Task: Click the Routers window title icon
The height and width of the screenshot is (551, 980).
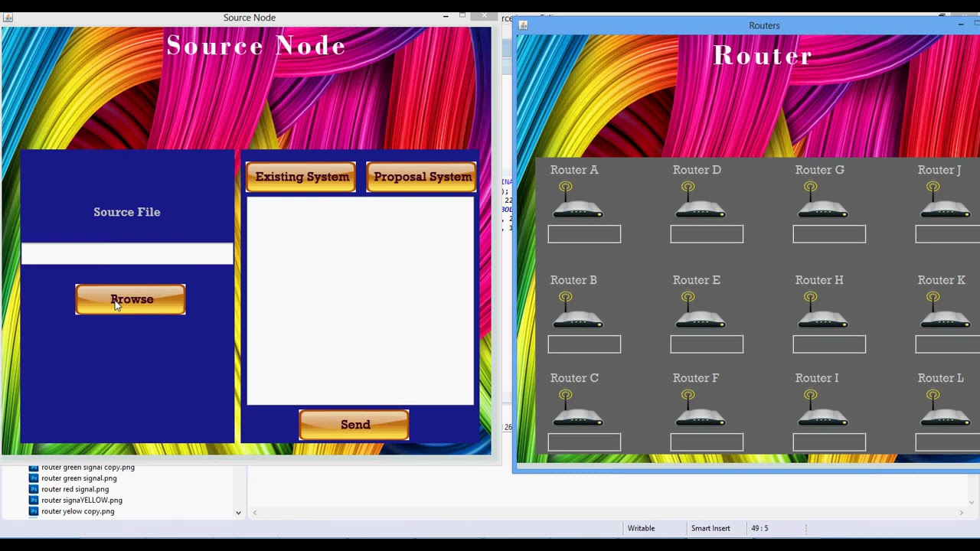Action: coord(523,25)
